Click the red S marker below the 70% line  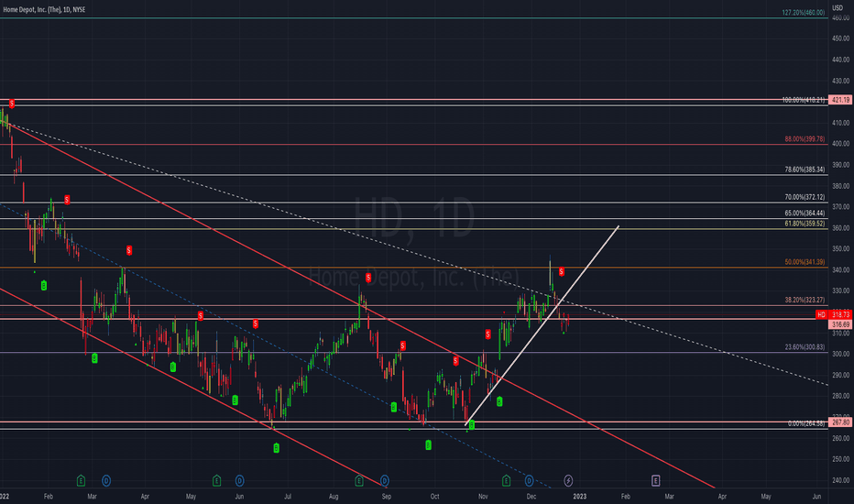click(67, 200)
